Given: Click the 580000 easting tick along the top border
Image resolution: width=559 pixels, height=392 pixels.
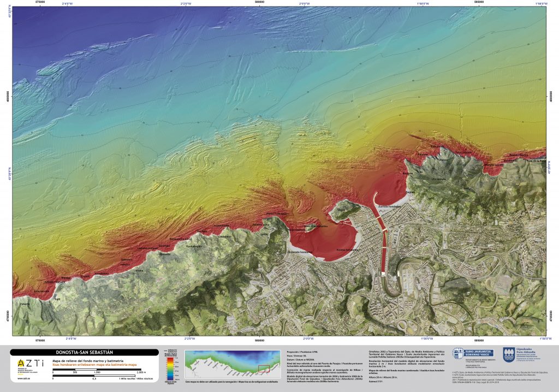Looking at the screenshot, I should [x=260, y=2].
